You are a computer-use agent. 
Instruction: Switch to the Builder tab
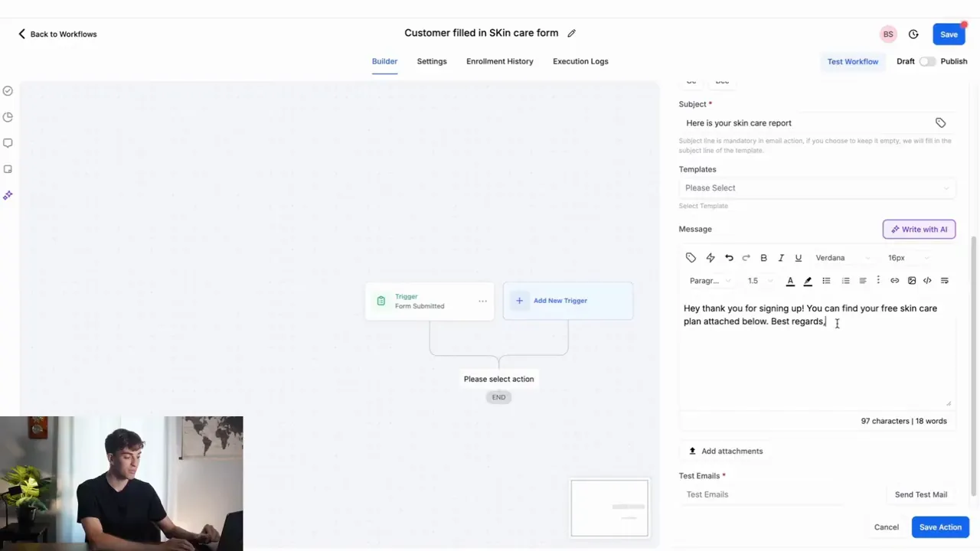click(x=384, y=61)
